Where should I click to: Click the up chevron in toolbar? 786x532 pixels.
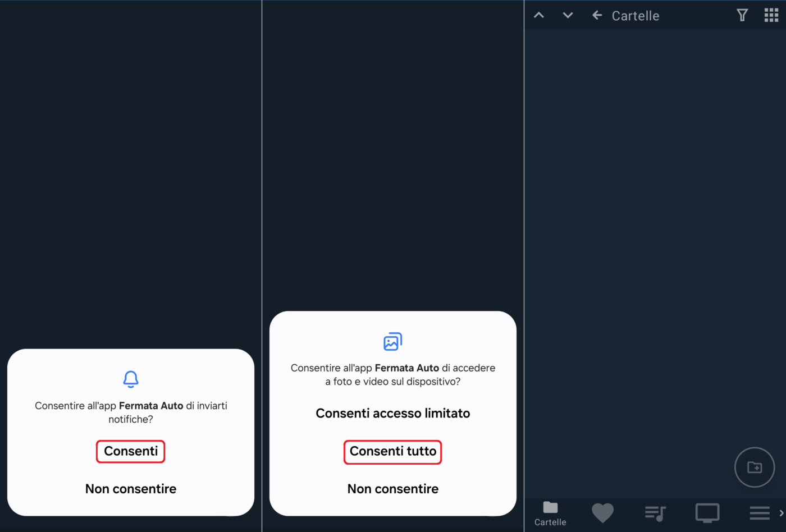pos(539,16)
